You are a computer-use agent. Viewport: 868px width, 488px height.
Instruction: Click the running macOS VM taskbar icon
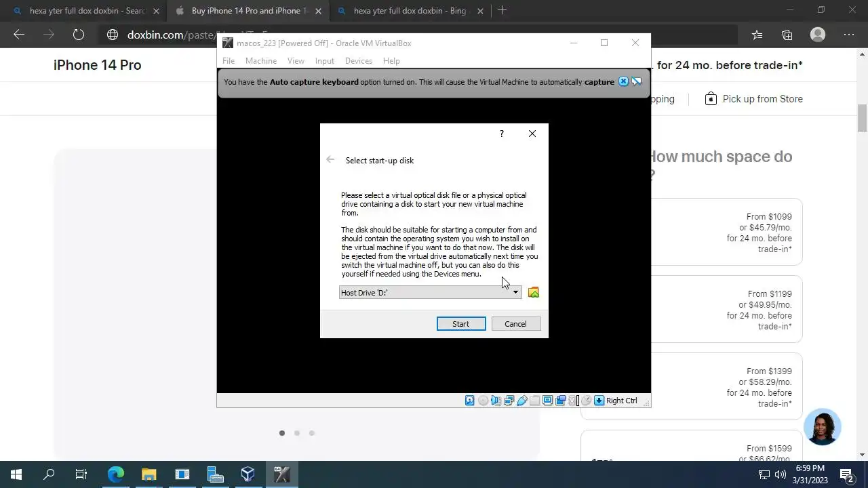click(x=281, y=474)
